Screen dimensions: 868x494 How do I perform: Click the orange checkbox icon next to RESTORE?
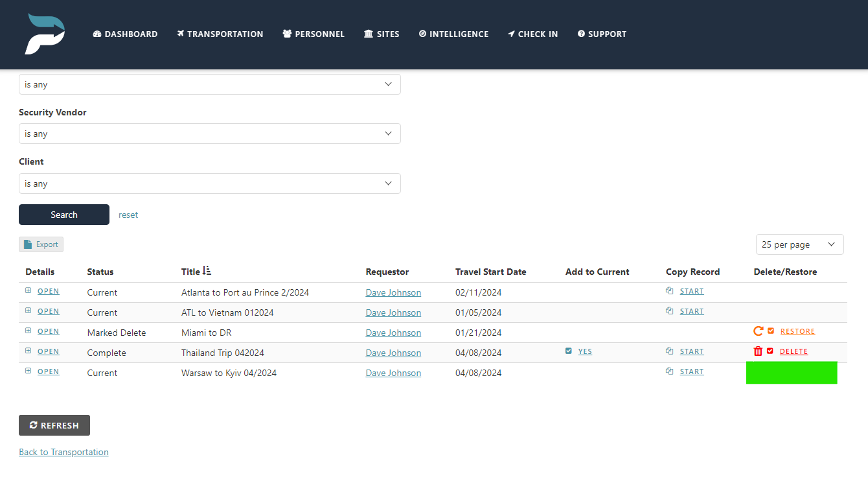(x=770, y=331)
